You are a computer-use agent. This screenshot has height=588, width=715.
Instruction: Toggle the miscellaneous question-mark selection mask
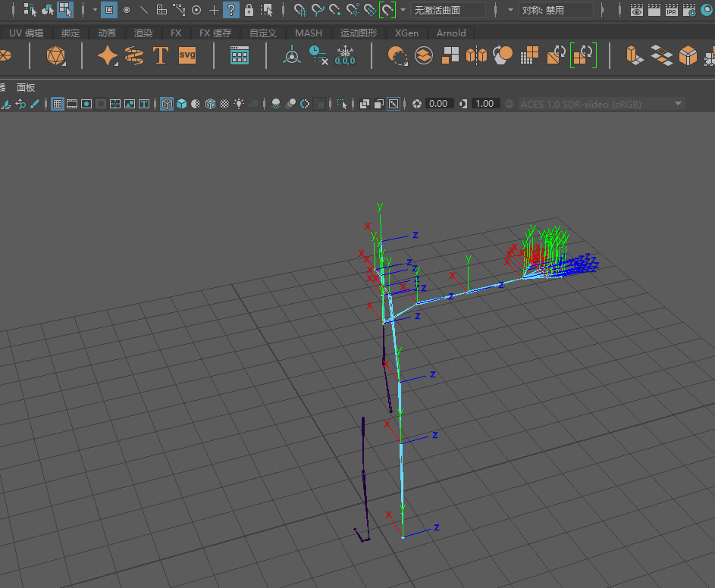click(231, 10)
